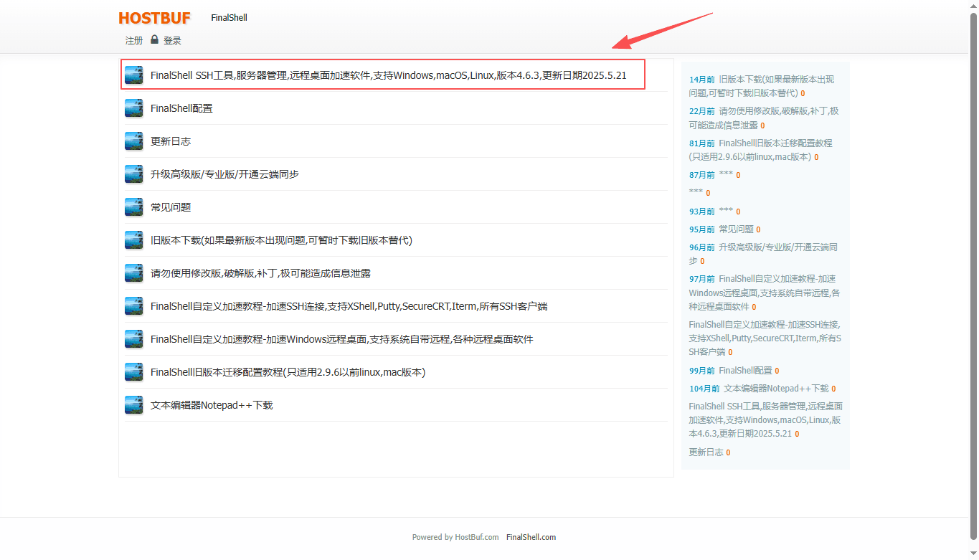Click FinalShell.com link in footer
Image resolution: width=979 pixels, height=560 pixels.
(x=531, y=537)
